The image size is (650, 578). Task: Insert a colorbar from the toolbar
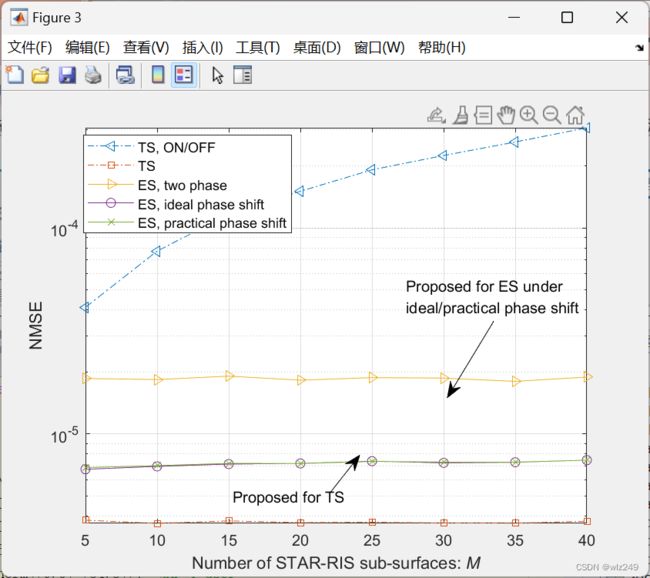(158, 75)
